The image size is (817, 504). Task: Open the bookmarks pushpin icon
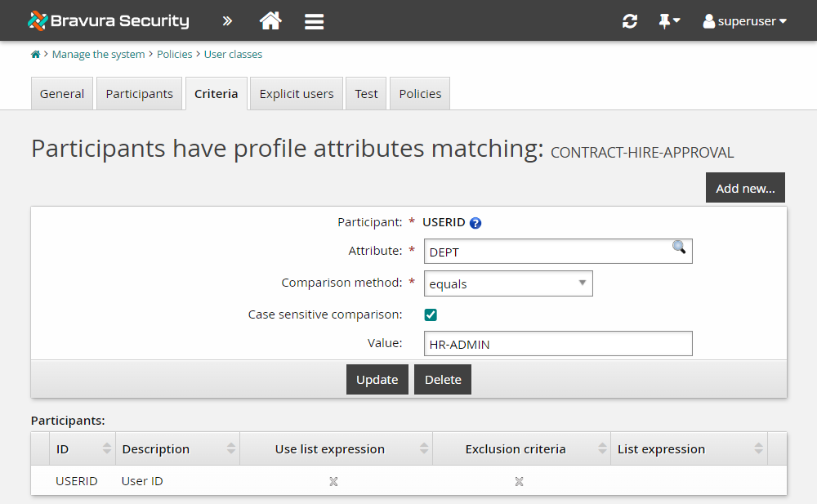pyautogui.click(x=665, y=21)
